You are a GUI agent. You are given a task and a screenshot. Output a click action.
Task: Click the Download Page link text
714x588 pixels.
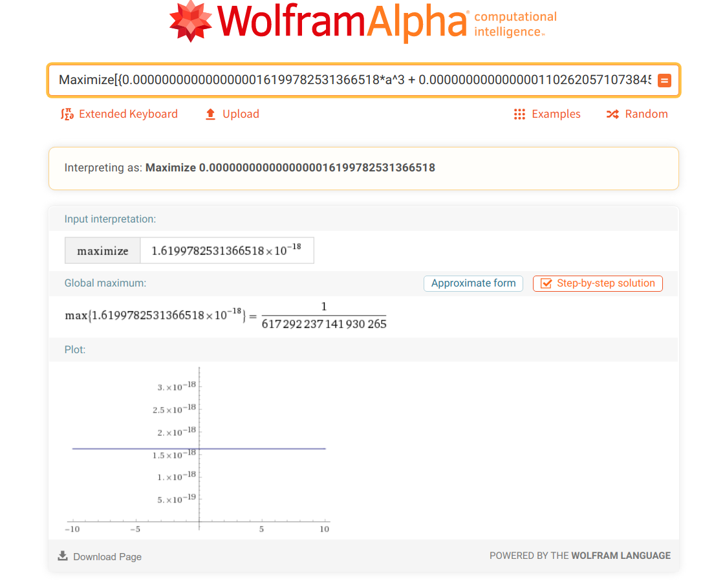(x=107, y=556)
